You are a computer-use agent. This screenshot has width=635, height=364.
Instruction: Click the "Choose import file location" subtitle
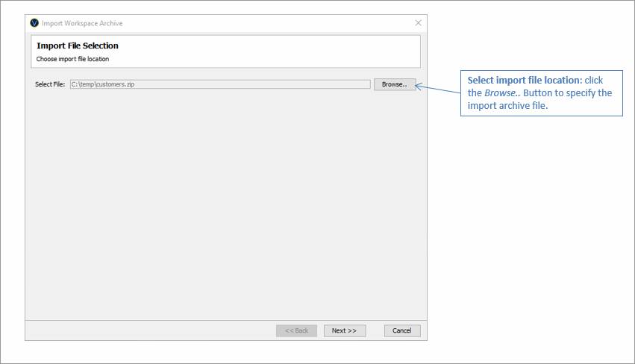(72, 59)
